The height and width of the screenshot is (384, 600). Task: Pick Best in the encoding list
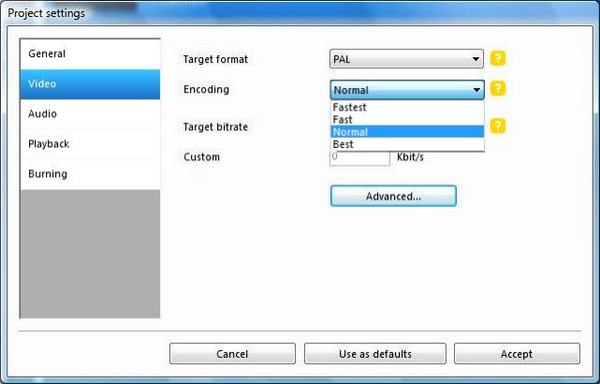pos(407,144)
